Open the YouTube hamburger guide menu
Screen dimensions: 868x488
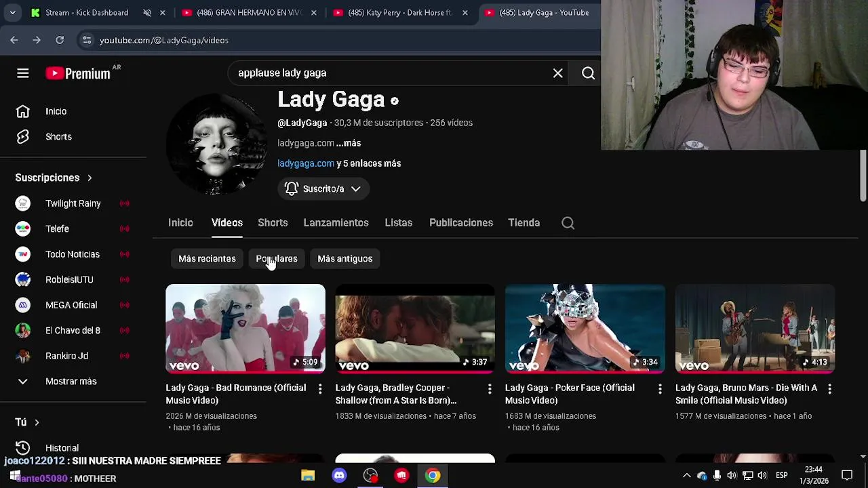click(x=23, y=73)
